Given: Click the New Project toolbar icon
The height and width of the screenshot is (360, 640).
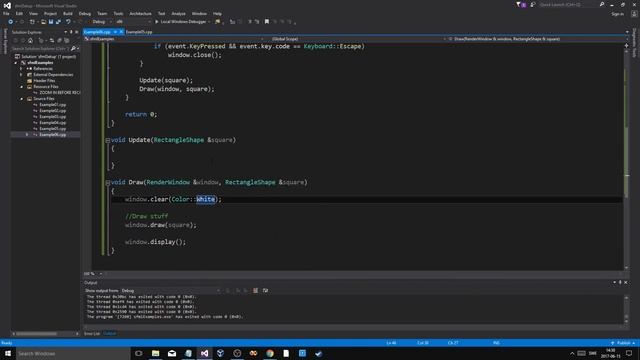Looking at the screenshot, I should pyautogui.click(x=32, y=22).
